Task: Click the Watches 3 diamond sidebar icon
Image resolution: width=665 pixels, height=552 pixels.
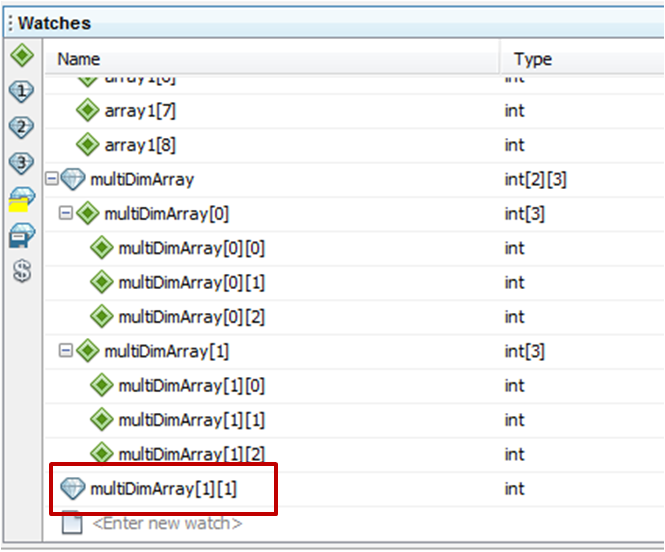Action: (x=21, y=162)
